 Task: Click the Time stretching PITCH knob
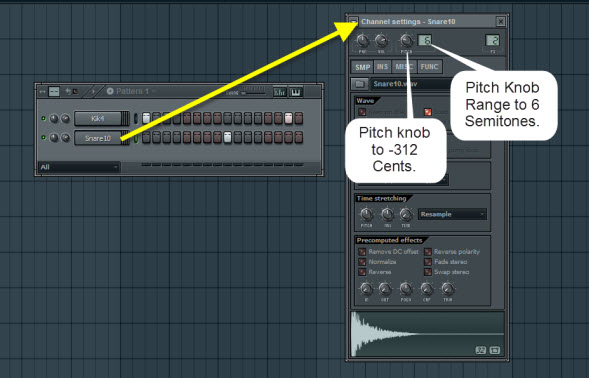(367, 214)
